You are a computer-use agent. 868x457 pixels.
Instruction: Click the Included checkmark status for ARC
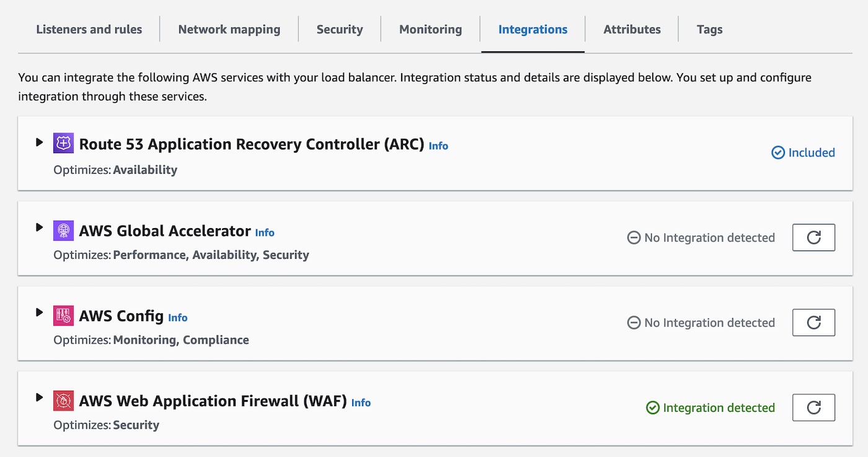tap(803, 153)
